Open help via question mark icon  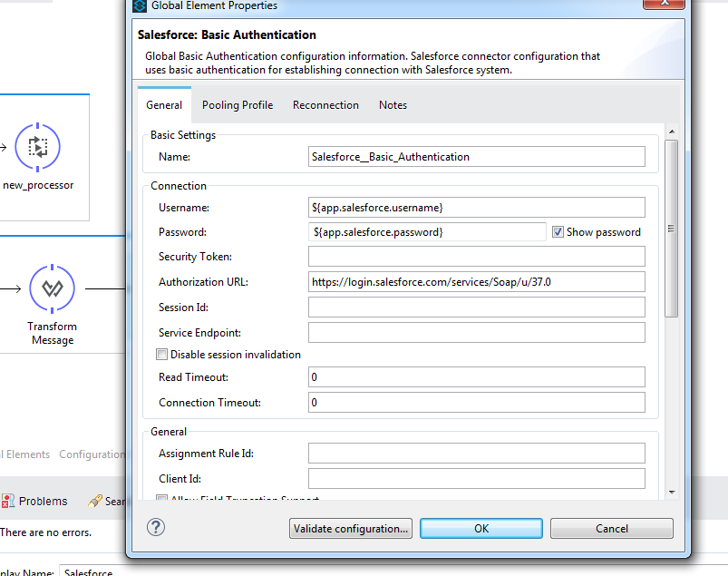tap(156, 527)
